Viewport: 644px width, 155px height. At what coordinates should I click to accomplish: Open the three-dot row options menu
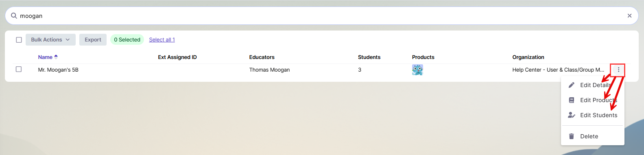coord(618,70)
